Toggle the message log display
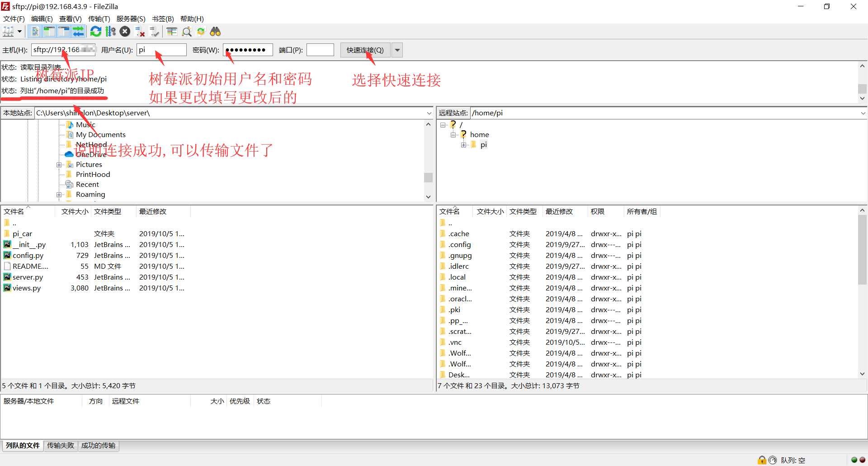The image size is (868, 466). coord(35,32)
